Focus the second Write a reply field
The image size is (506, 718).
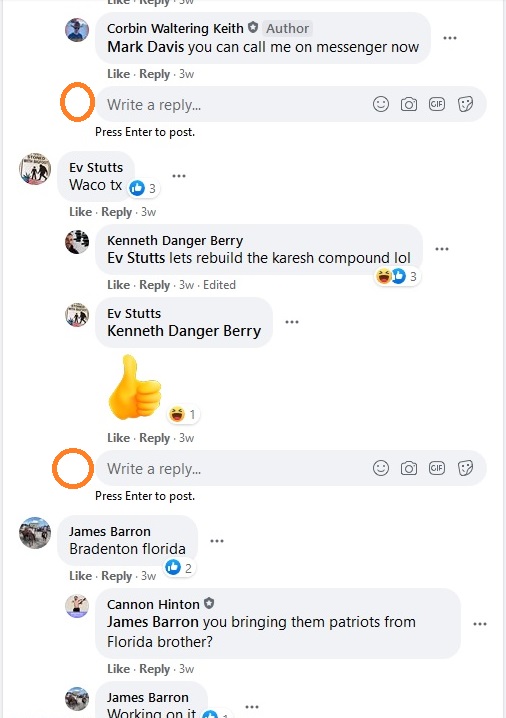point(290,468)
